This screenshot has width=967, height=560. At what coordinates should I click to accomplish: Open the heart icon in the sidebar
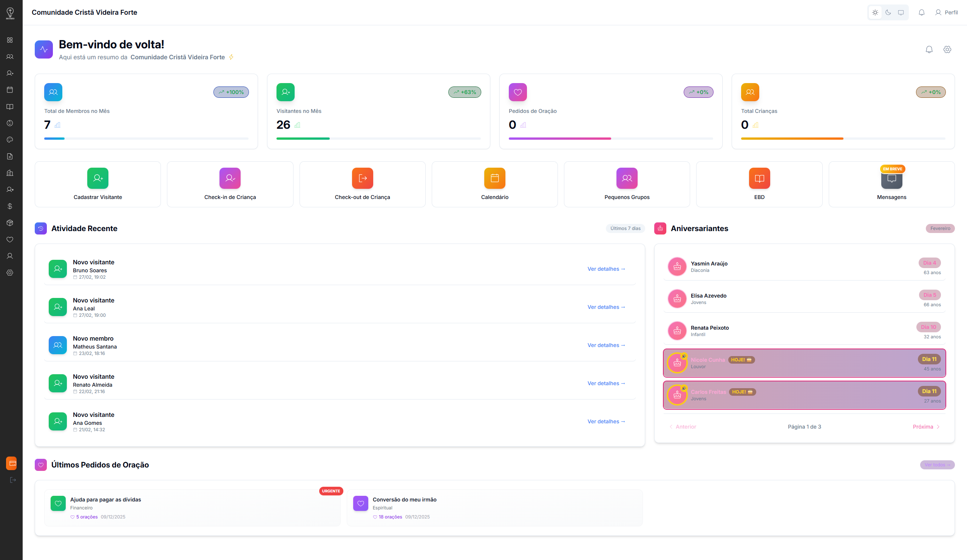click(x=10, y=239)
